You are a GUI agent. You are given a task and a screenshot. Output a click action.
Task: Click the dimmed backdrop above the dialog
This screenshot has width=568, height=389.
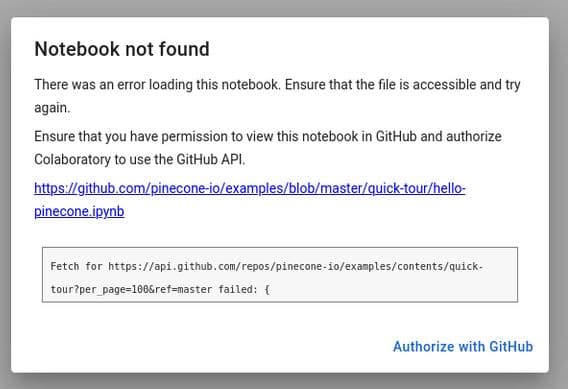(284, 8)
